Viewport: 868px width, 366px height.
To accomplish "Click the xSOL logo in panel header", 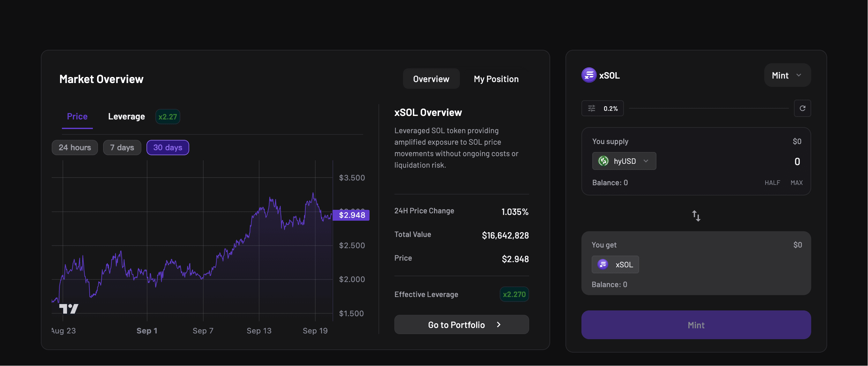I will (589, 75).
